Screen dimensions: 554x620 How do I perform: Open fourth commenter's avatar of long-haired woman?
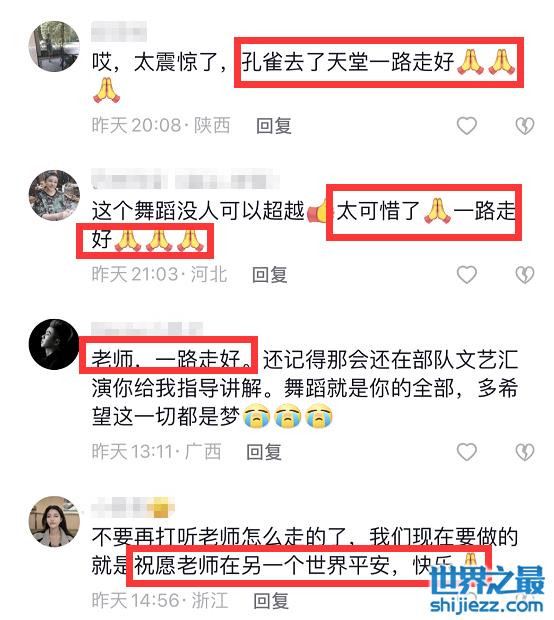[55, 521]
